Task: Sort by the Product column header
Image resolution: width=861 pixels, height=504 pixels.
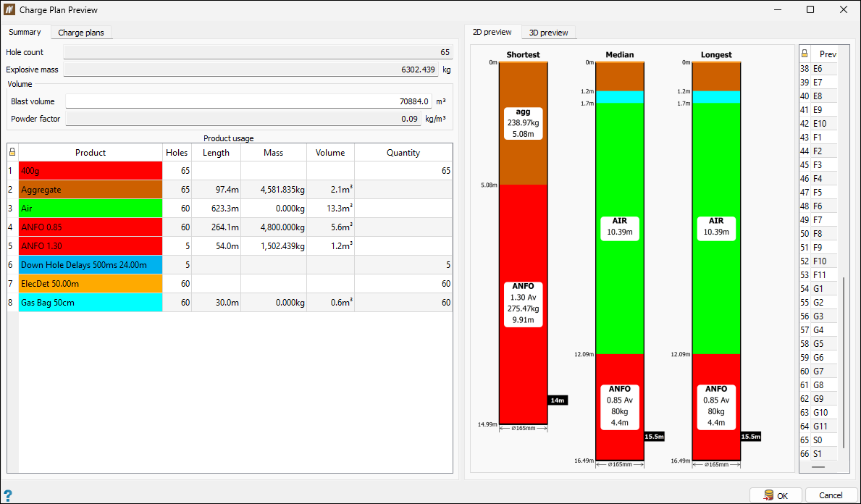Action: [x=91, y=153]
